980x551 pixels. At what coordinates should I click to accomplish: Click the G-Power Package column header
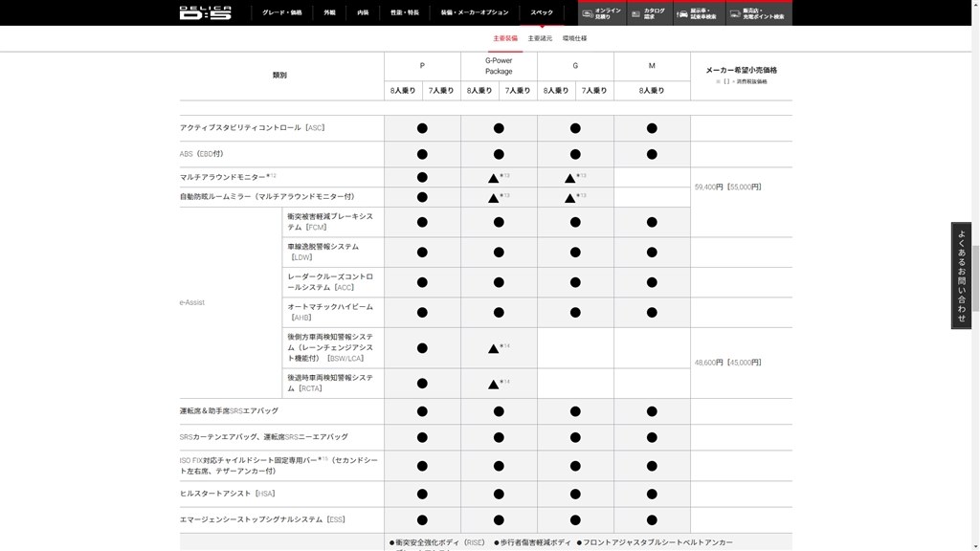(x=498, y=64)
